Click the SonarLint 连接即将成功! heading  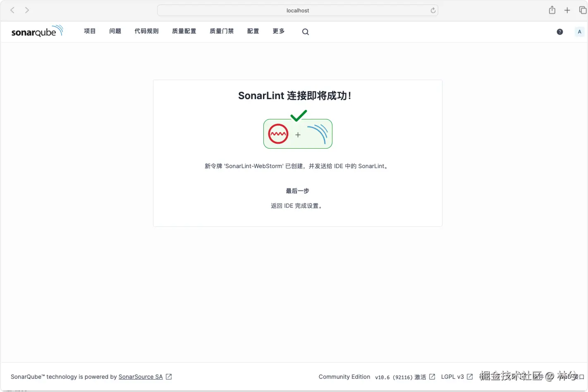pos(295,96)
